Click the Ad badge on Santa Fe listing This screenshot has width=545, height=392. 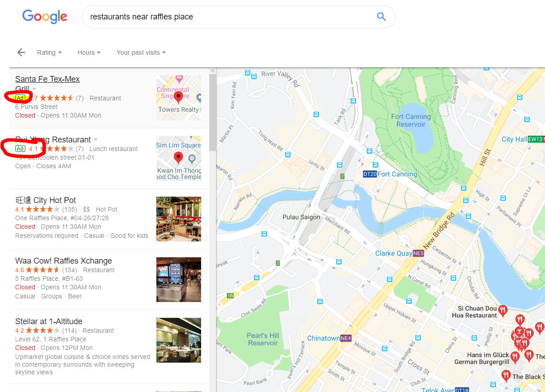point(20,98)
